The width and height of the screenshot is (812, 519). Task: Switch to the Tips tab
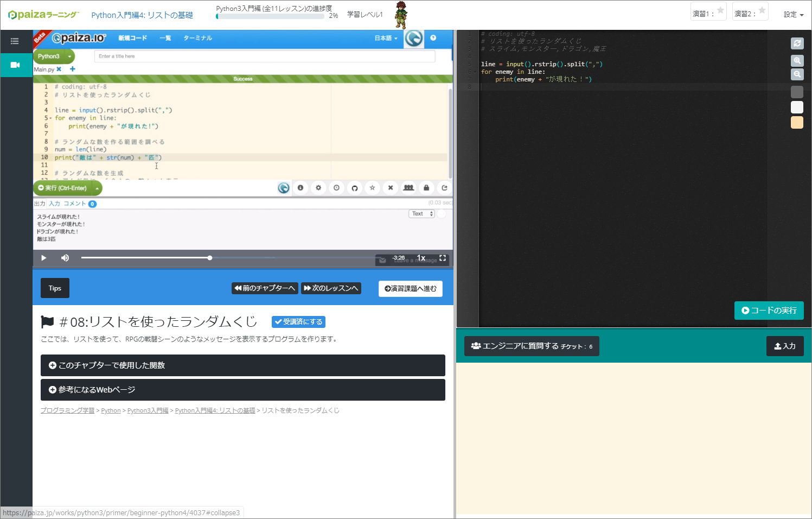(55, 288)
